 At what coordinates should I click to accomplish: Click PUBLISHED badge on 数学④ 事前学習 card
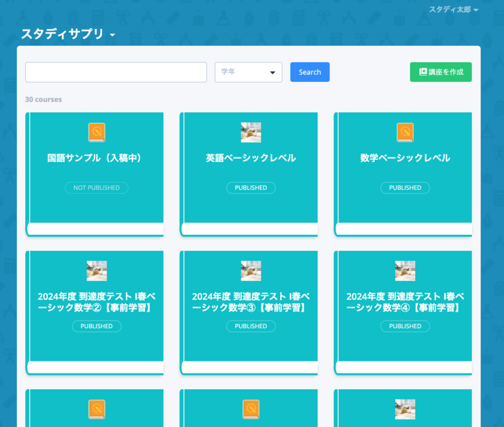point(405,326)
